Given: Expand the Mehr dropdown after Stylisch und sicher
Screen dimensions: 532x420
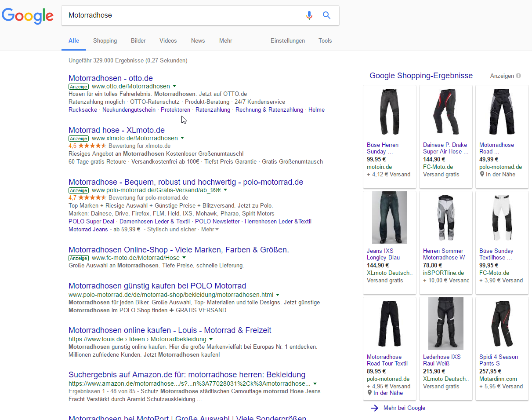Looking at the screenshot, I should click(x=210, y=229).
